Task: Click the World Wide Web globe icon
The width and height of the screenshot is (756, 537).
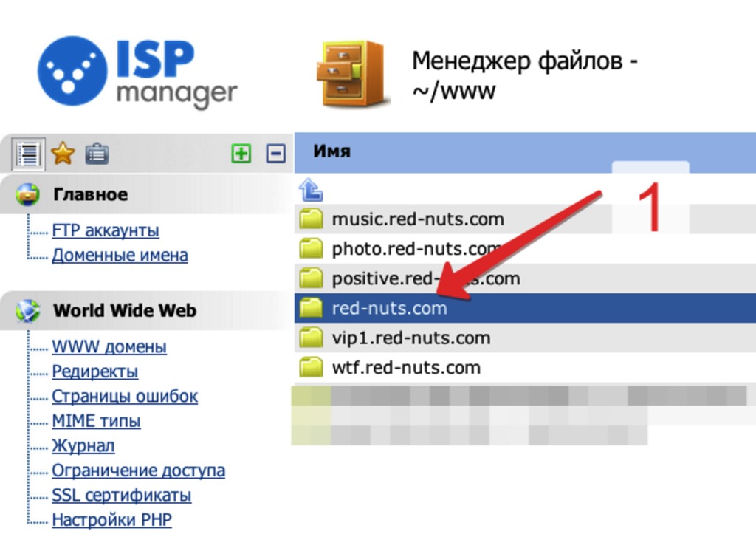Action: (28, 311)
